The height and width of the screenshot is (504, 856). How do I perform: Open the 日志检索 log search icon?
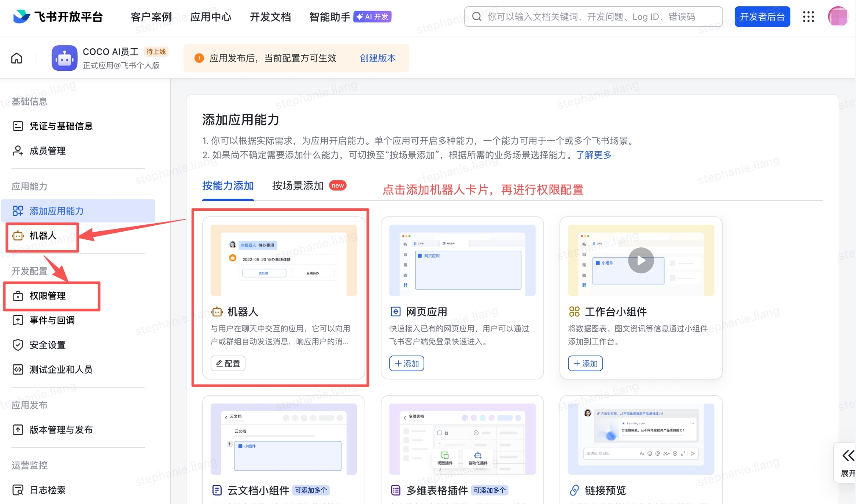pyautogui.click(x=18, y=490)
